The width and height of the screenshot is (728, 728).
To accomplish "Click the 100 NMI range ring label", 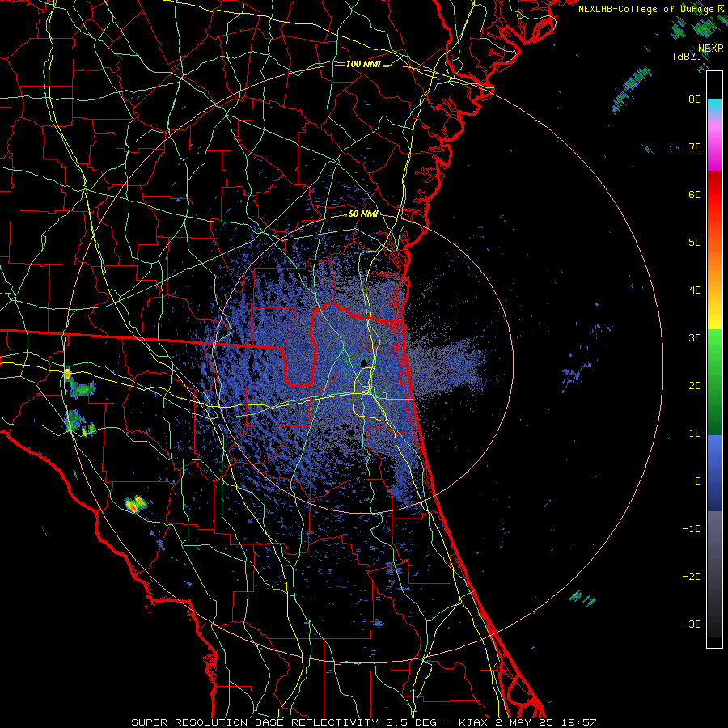I will (x=363, y=64).
